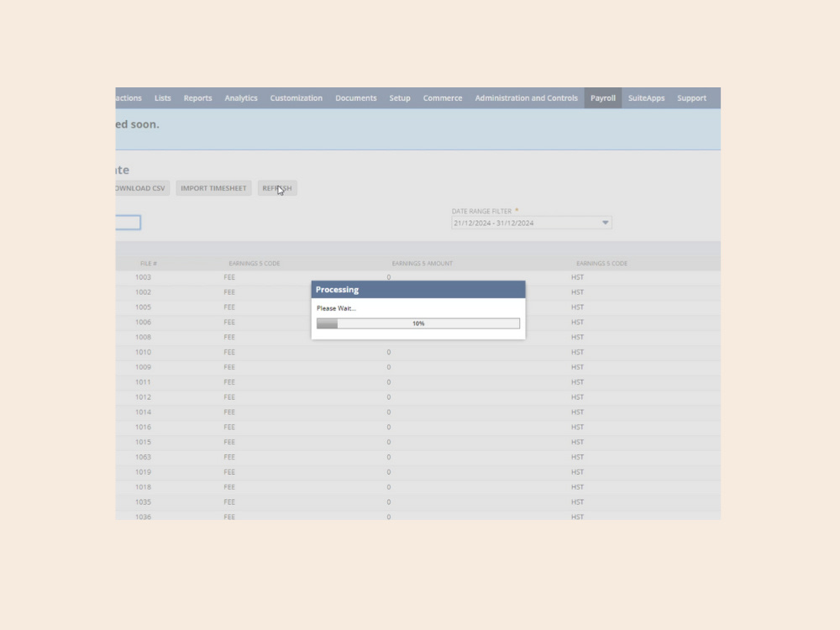Open the SuiteApps menu
The width and height of the screenshot is (840, 630).
[x=646, y=98]
